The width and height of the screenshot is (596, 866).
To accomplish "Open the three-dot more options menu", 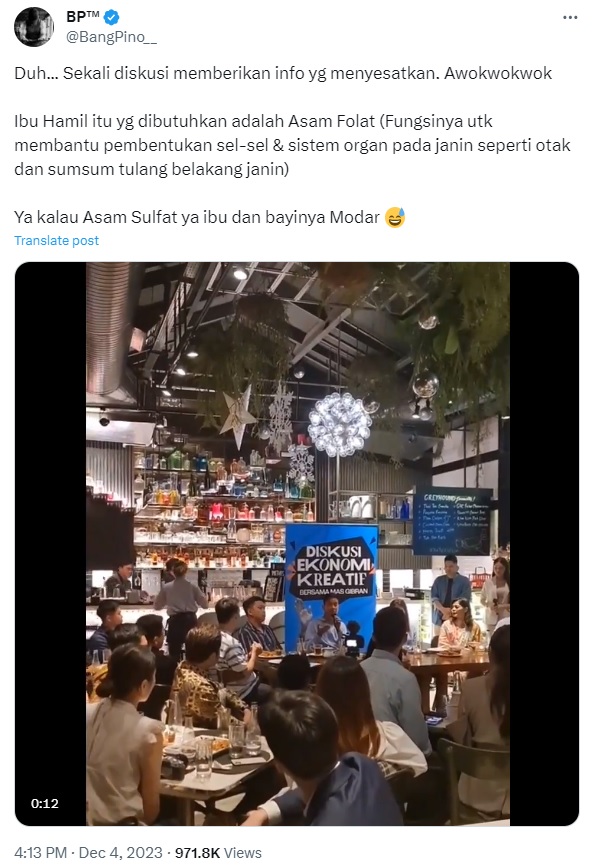I will pyautogui.click(x=570, y=18).
